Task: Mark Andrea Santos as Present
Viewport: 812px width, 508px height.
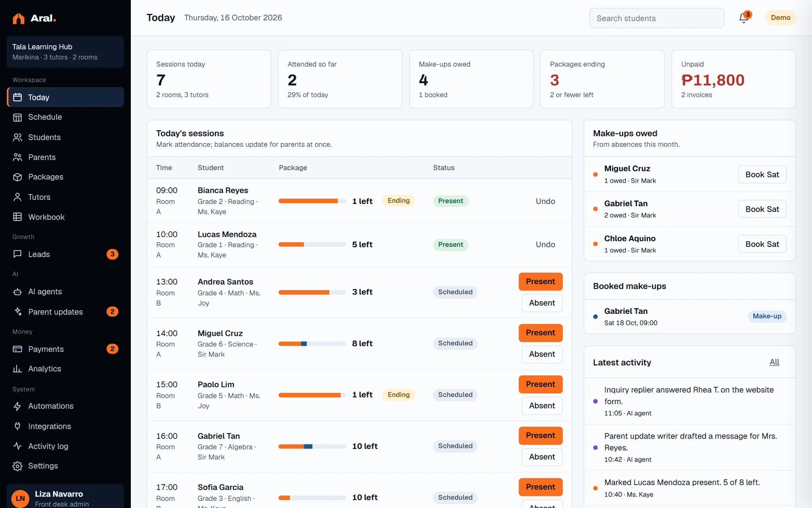Action: pos(540,281)
